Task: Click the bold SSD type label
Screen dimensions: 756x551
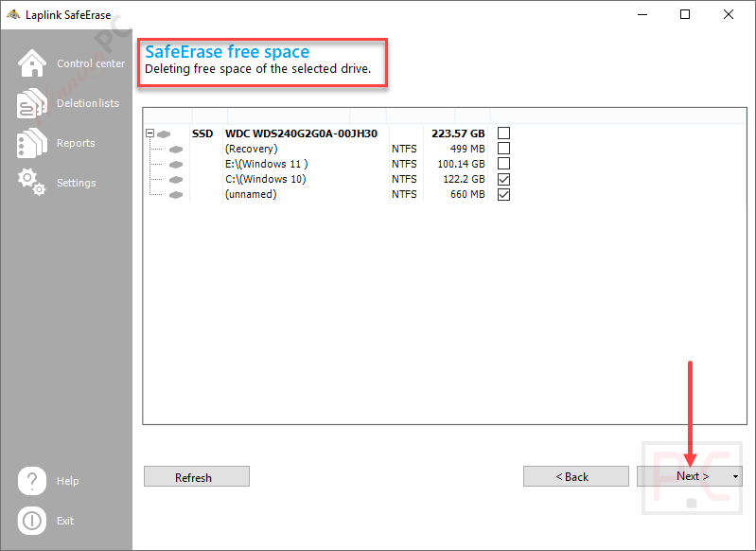Action: tap(202, 133)
